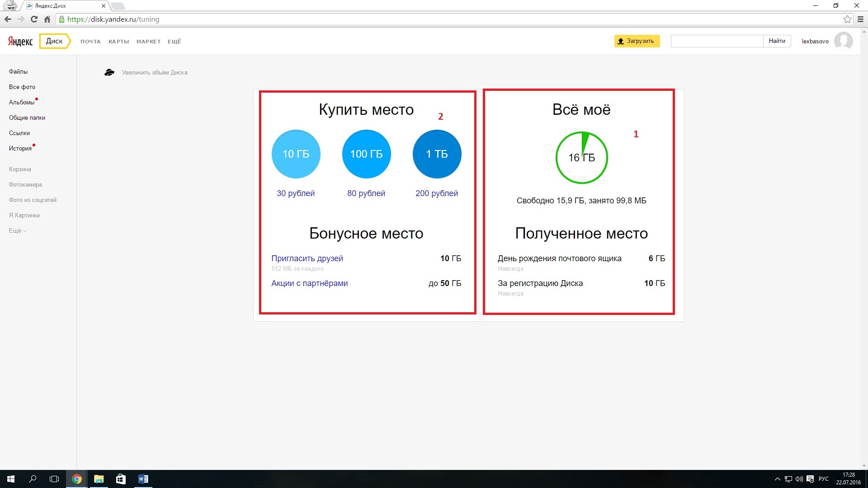Click the Диск logo badge
Viewport: 868px width, 488px height.
click(x=55, y=41)
